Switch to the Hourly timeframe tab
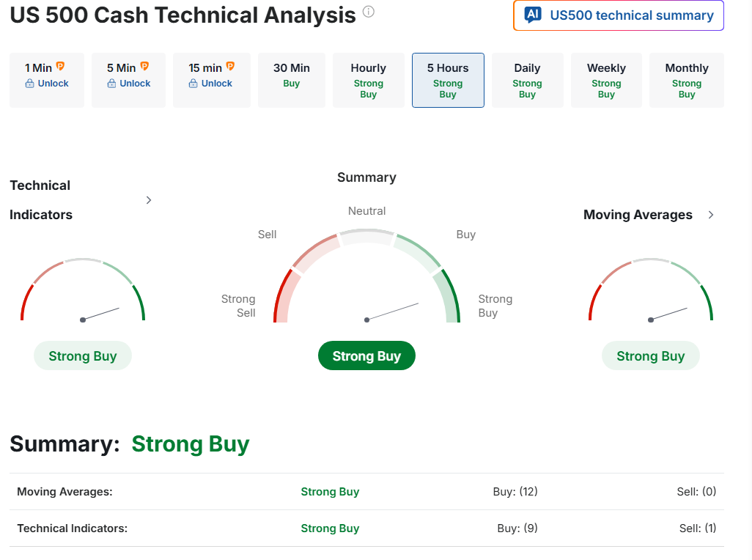752x560 pixels. pos(368,80)
